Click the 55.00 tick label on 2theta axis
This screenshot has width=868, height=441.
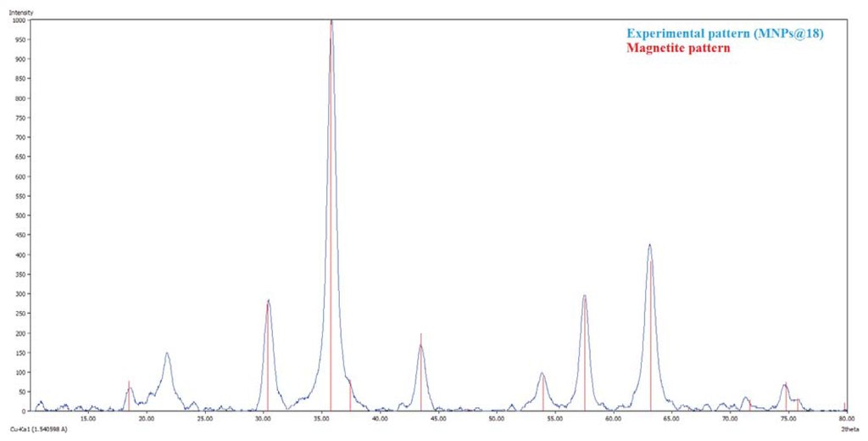tap(554, 418)
